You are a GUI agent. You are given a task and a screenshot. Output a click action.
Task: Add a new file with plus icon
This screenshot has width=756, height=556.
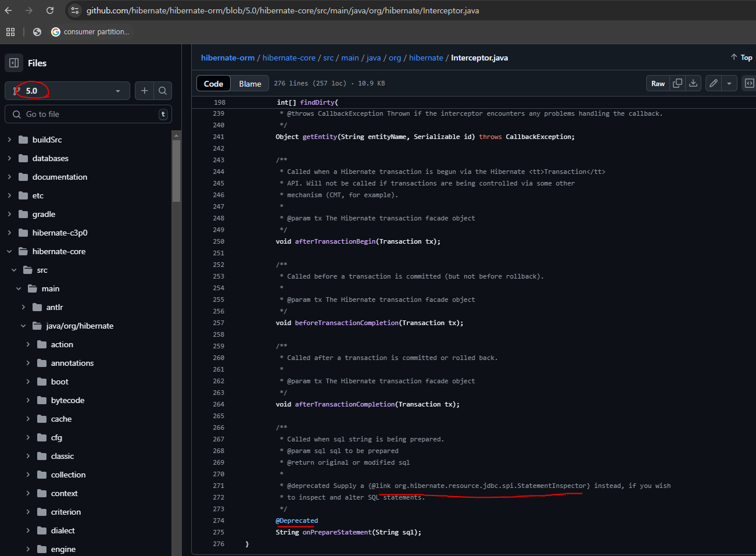[x=145, y=91]
